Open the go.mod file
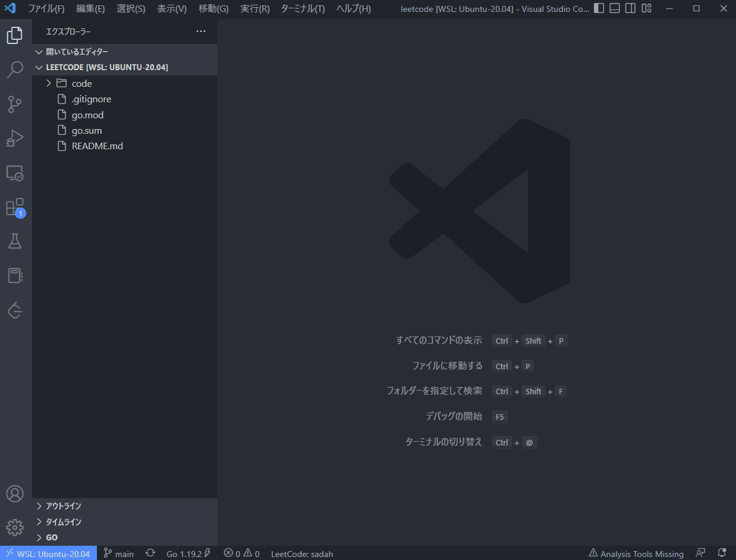 [x=125, y=115]
